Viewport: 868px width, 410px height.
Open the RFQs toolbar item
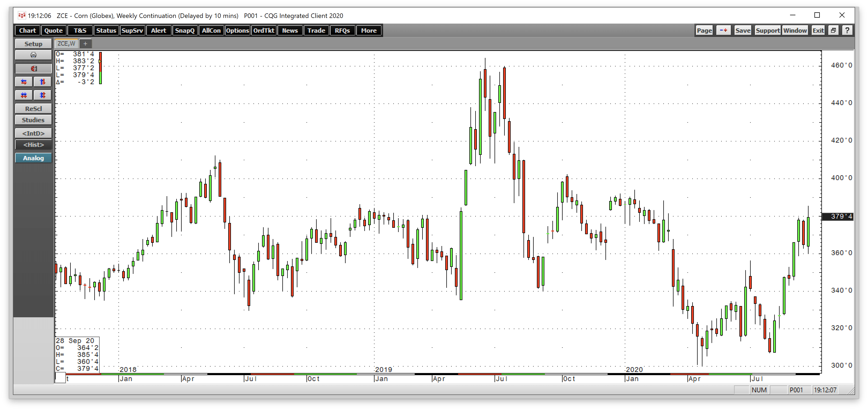(x=342, y=30)
